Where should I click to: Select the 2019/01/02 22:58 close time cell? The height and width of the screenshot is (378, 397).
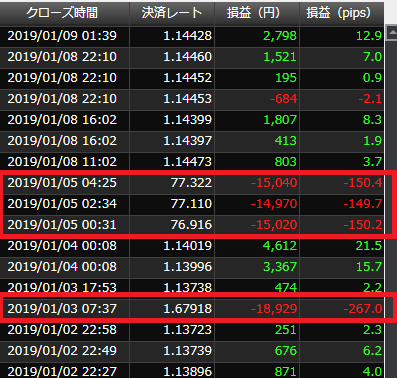click(62, 329)
